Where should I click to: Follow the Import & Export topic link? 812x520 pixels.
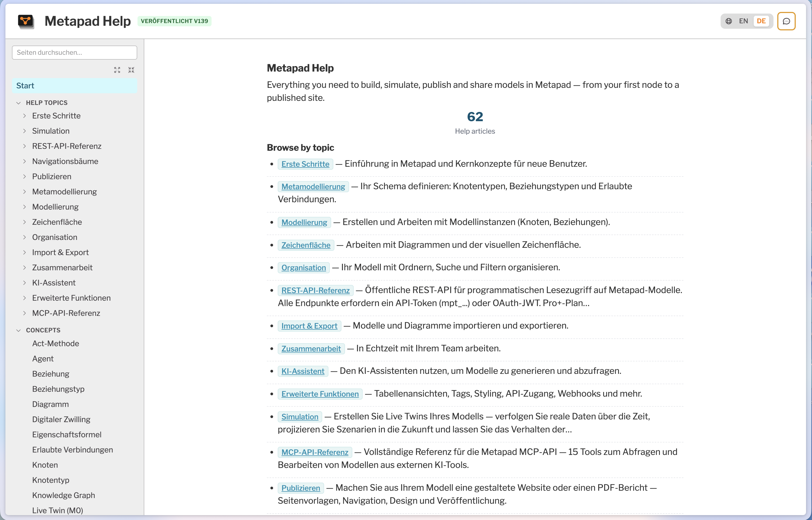[x=309, y=326]
